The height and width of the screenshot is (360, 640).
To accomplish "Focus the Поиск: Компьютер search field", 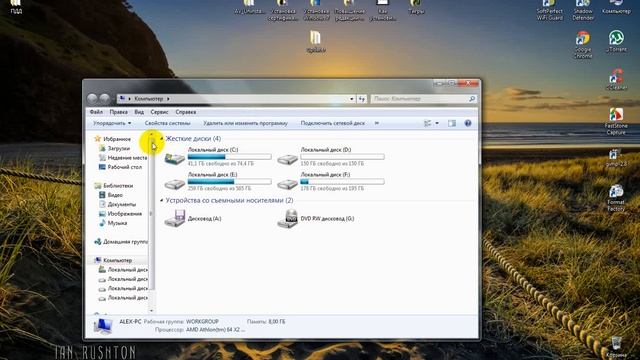I will (420, 99).
